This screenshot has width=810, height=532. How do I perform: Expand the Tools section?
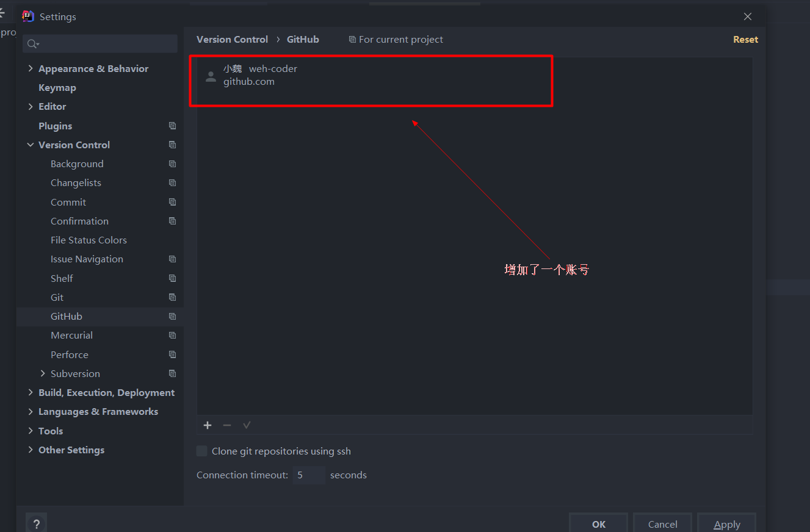[x=31, y=431]
